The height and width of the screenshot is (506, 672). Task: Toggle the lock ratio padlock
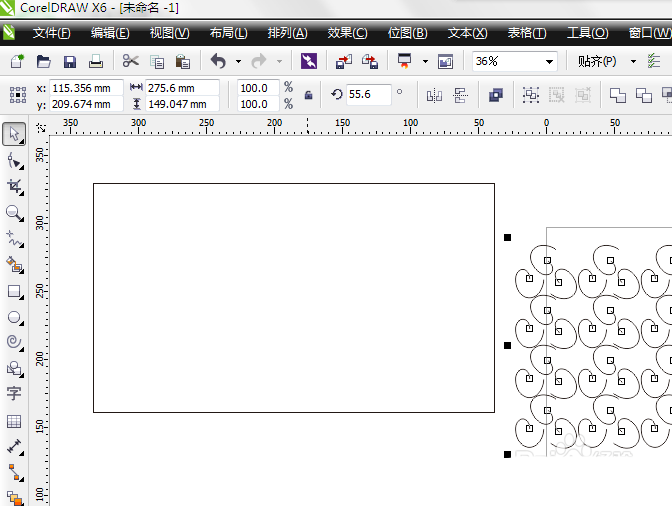coord(309,95)
